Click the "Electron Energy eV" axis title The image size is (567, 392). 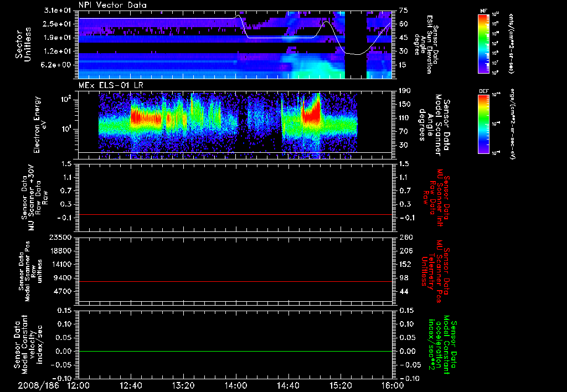40,125
